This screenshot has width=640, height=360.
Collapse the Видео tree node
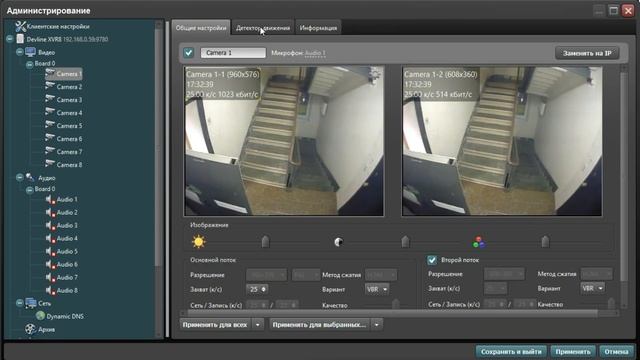pos(19,52)
